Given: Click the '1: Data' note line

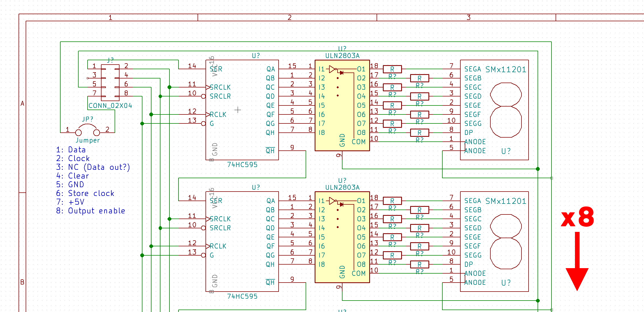Looking at the screenshot, I should pos(71,150).
